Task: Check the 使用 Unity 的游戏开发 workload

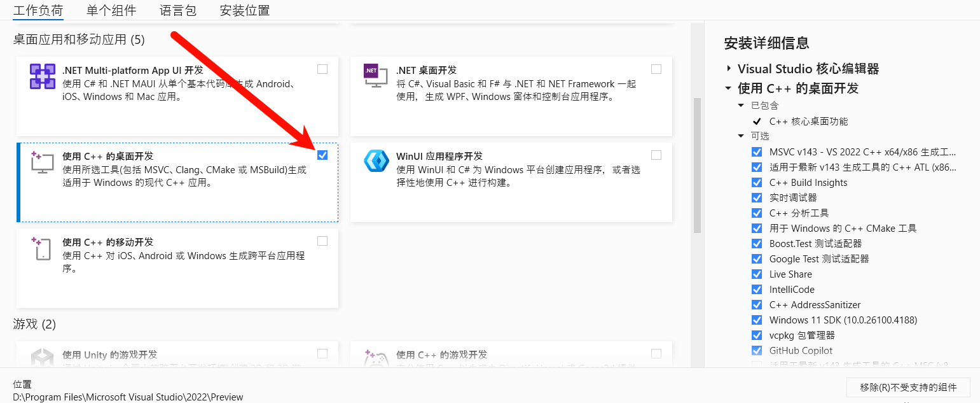Action: click(322, 353)
